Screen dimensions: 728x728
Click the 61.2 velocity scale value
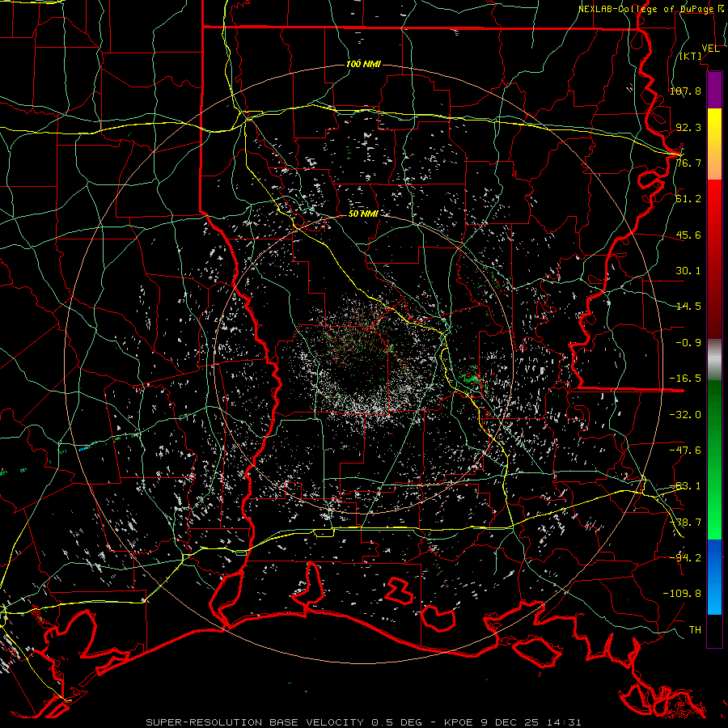688,199
